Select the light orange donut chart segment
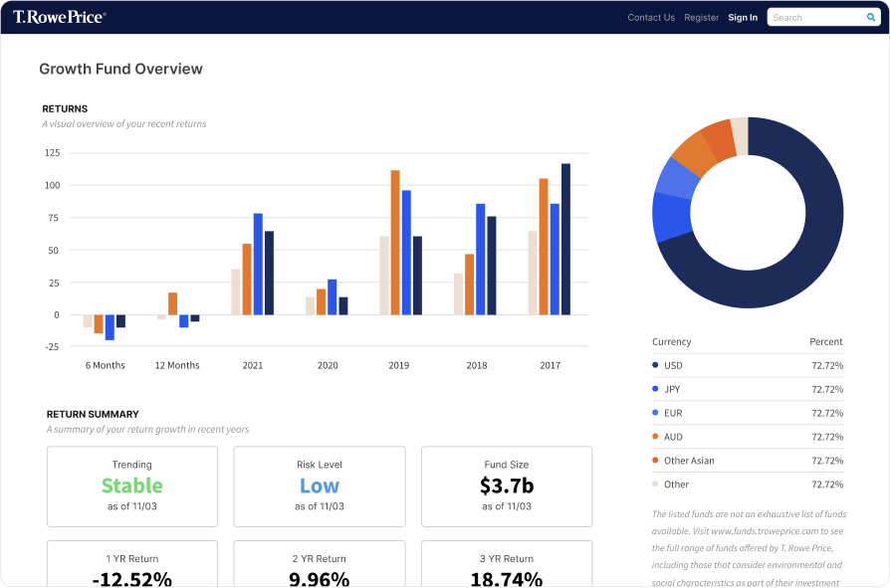 click(x=694, y=152)
